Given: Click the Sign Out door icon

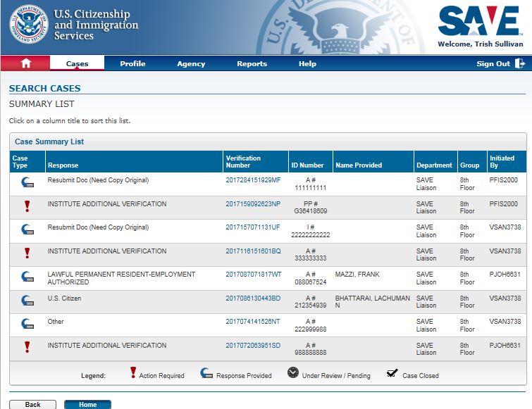Looking at the screenshot, I should (520, 63).
